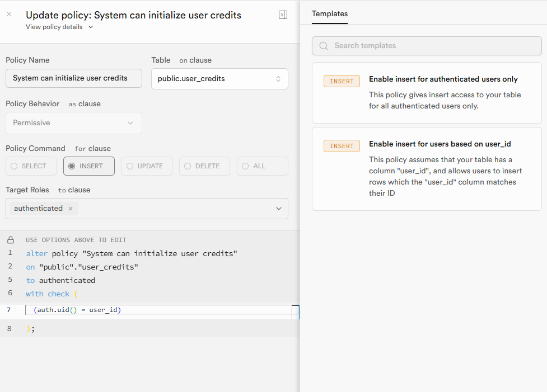The image size is (547, 392).
Task: Select the DELETE policy command
Action: point(204,166)
